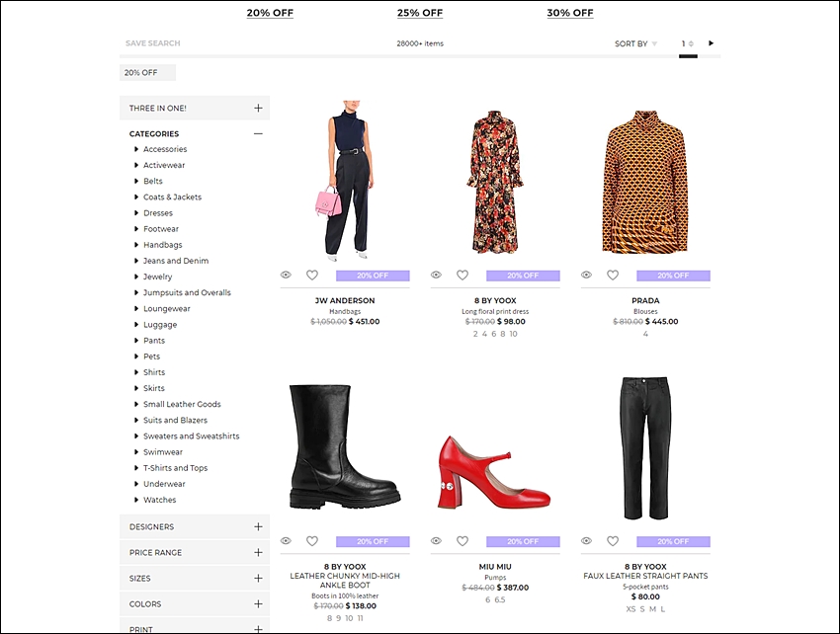Select the Watches category
Image resolution: width=840 pixels, height=634 pixels.
(160, 500)
